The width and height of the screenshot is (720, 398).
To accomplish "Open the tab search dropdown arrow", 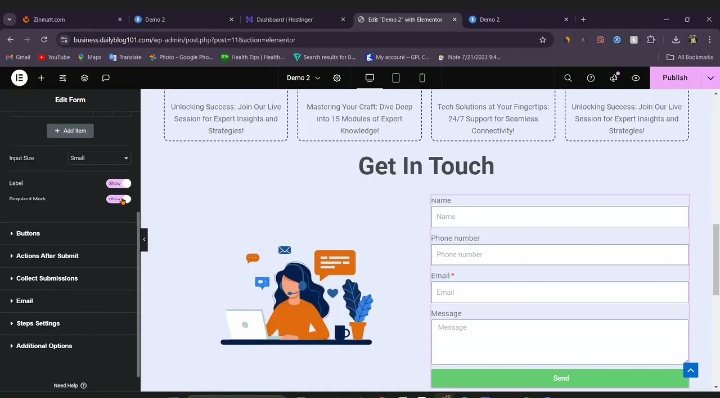I will [x=9, y=20].
